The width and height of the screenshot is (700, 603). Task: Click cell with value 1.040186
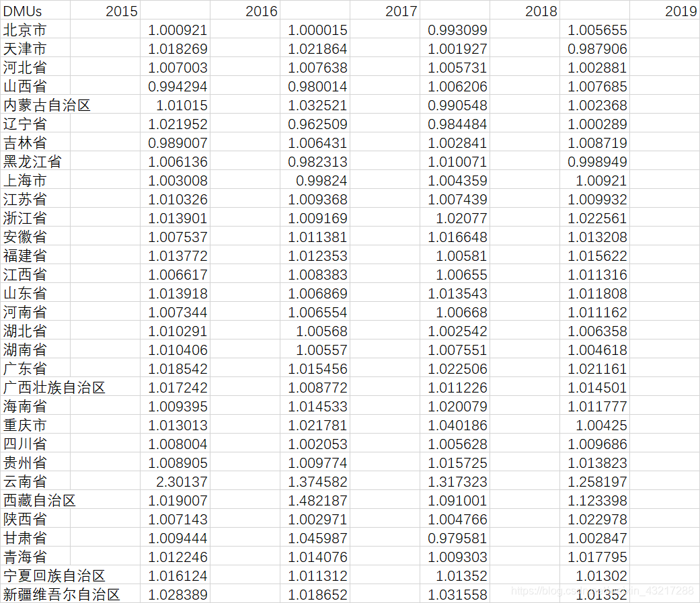455,424
